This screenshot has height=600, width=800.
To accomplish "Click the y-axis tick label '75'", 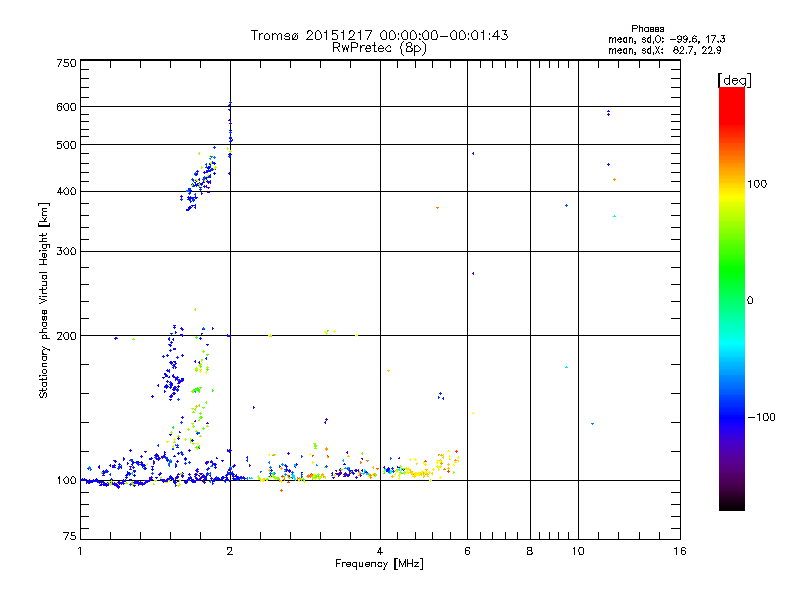I will [x=70, y=536].
